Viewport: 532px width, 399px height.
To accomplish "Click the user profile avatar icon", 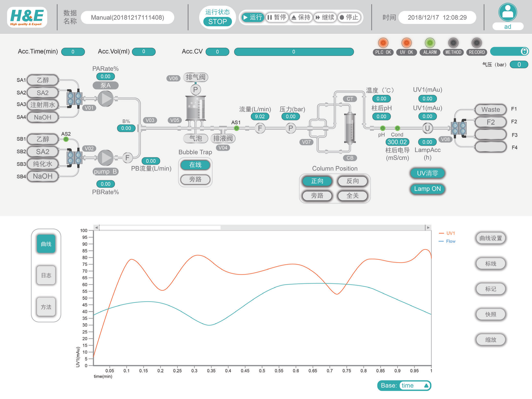I will tap(508, 12).
